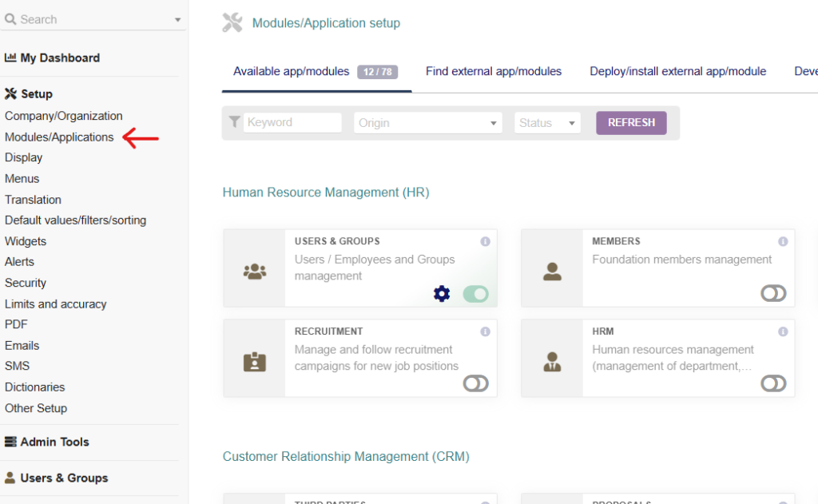Click info icon on HRM card

pos(783,331)
